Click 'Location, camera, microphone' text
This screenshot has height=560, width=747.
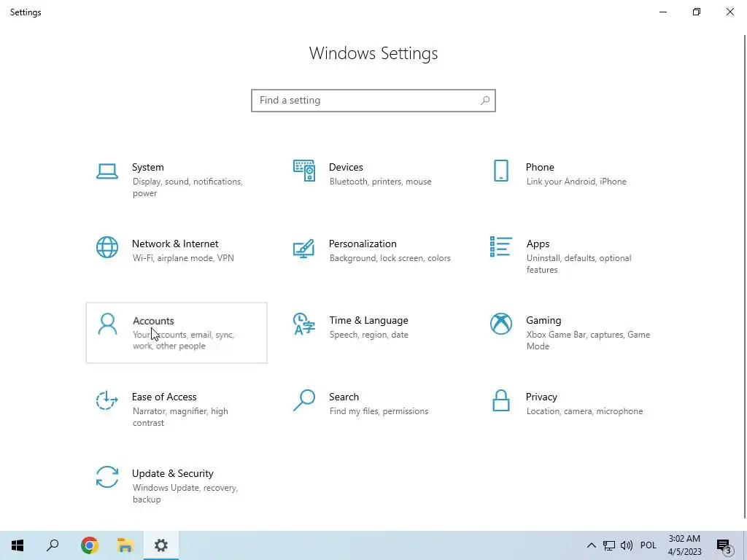pyautogui.click(x=584, y=411)
